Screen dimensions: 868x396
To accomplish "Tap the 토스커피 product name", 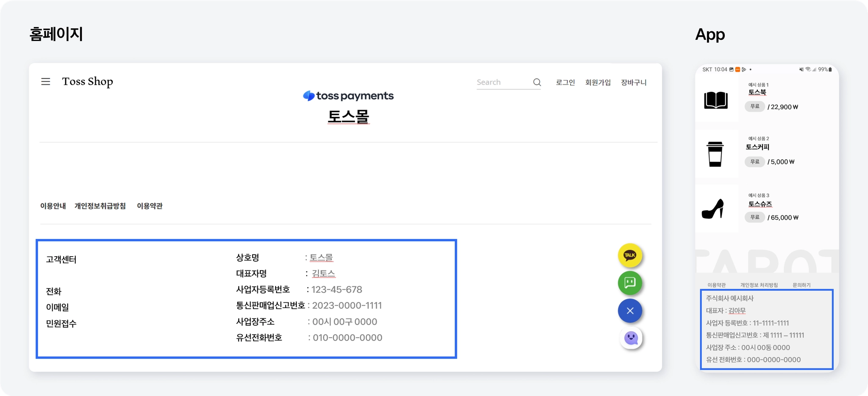I will (x=757, y=147).
